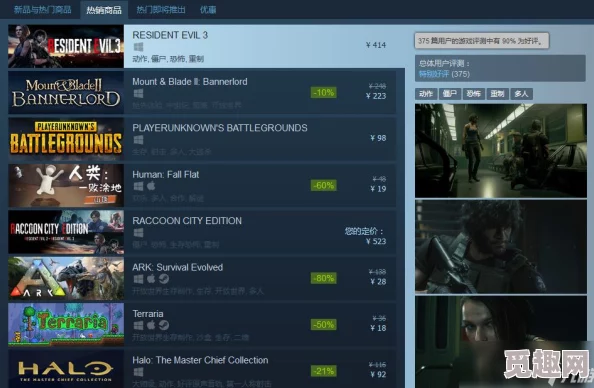Open the 热门即将推出 tab

[161, 9]
